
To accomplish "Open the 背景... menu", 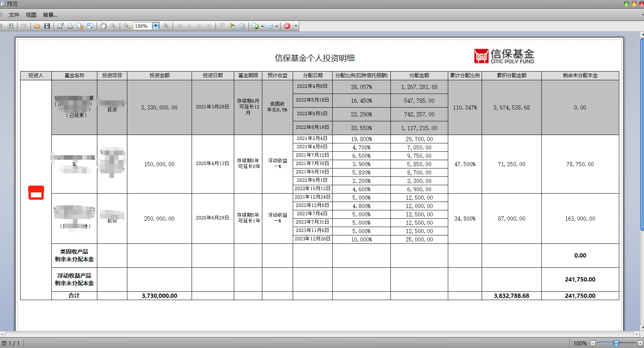I will click(x=50, y=15).
